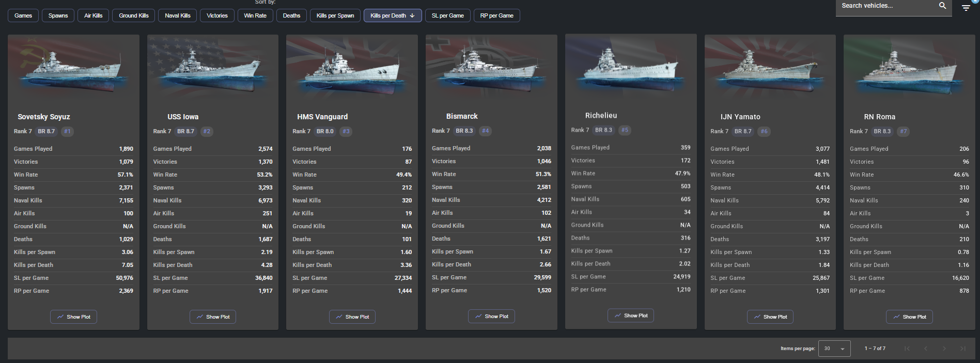Sort by Deaths chip
980x363 pixels.
point(291,15)
